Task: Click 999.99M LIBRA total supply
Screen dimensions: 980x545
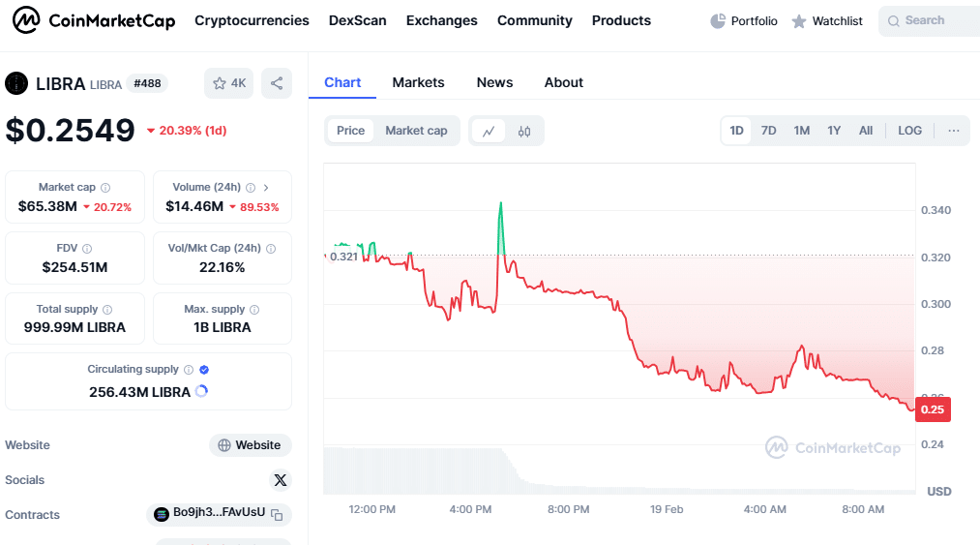Action: click(75, 327)
